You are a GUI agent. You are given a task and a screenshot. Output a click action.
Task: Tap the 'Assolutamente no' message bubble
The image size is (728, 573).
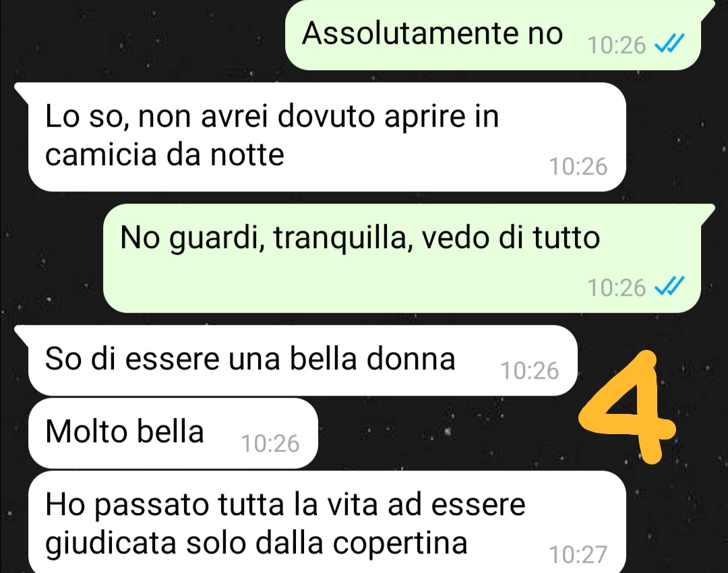click(493, 34)
